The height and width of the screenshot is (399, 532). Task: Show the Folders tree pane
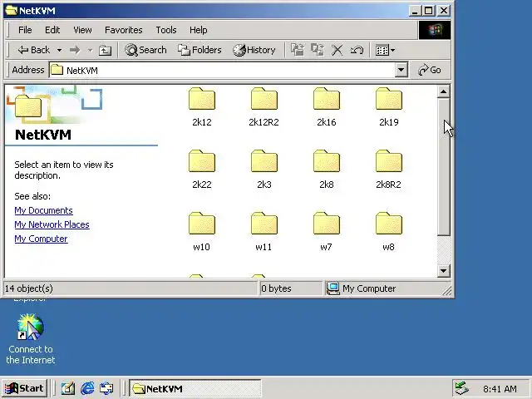coord(199,50)
